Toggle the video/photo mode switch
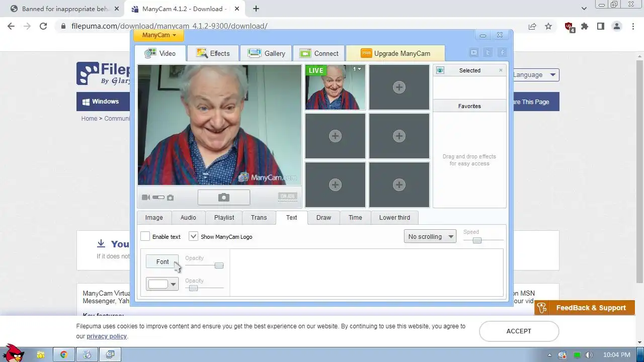This screenshot has height=362, width=644. (x=158, y=198)
